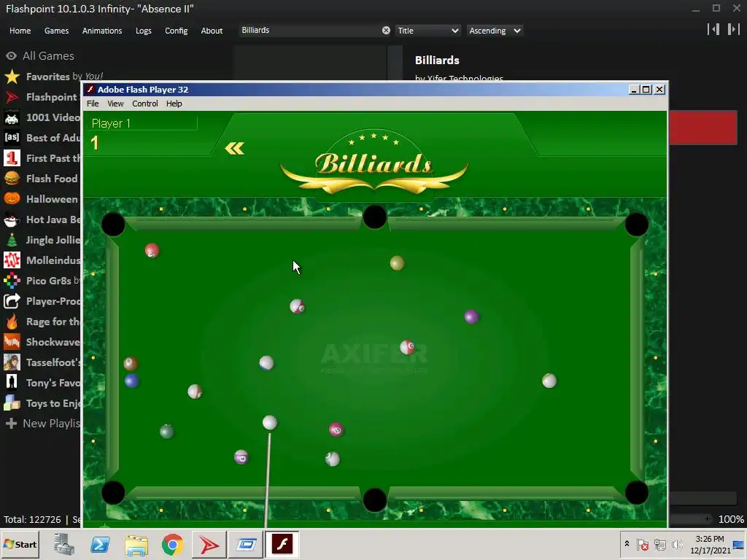This screenshot has width=747, height=560.
Task: Clear the Billiards search field
Action: click(x=386, y=31)
